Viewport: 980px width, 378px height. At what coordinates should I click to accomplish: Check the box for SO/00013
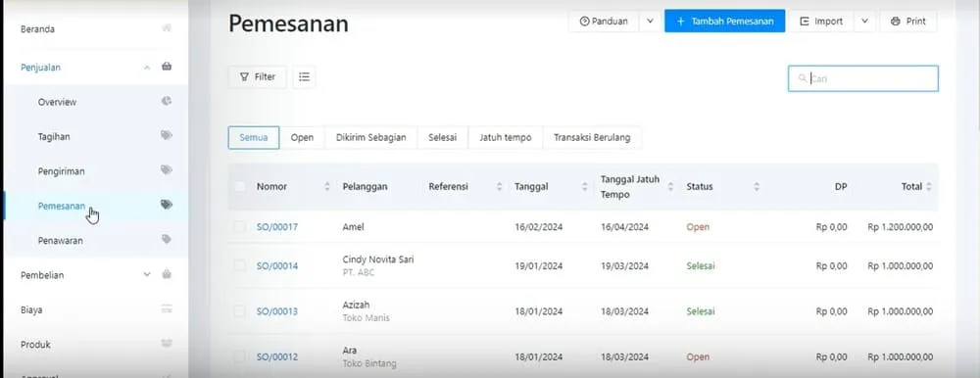coord(239,311)
